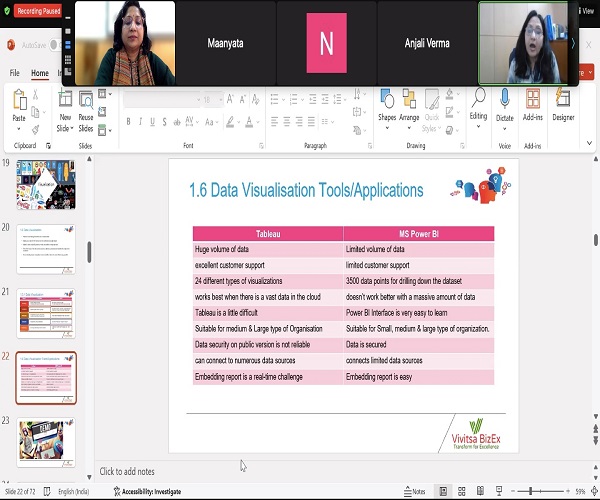The width and height of the screenshot is (600, 500).
Task: Open Shapes gallery
Action: (387, 110)
